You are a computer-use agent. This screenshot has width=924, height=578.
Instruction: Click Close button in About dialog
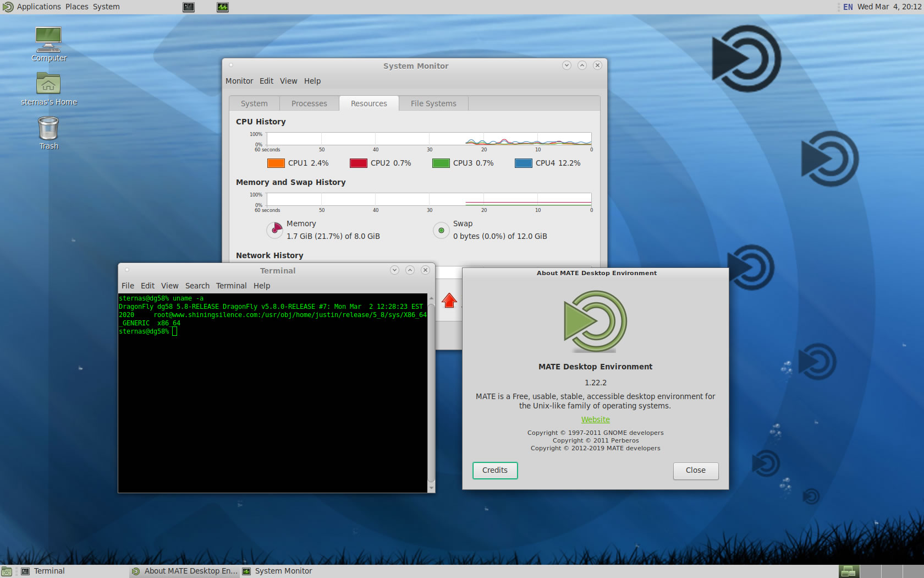[x=696, y=471]
